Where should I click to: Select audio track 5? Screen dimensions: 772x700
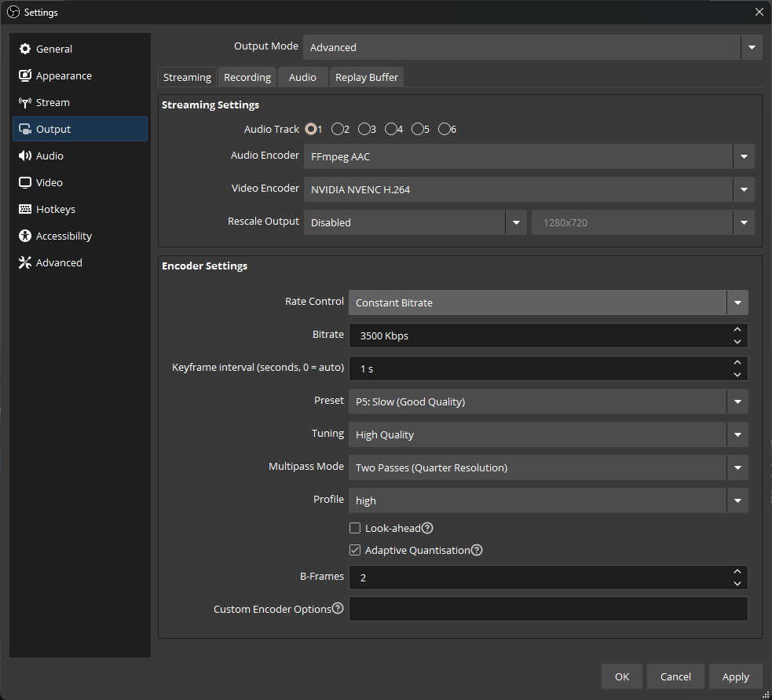coord(417,129)
